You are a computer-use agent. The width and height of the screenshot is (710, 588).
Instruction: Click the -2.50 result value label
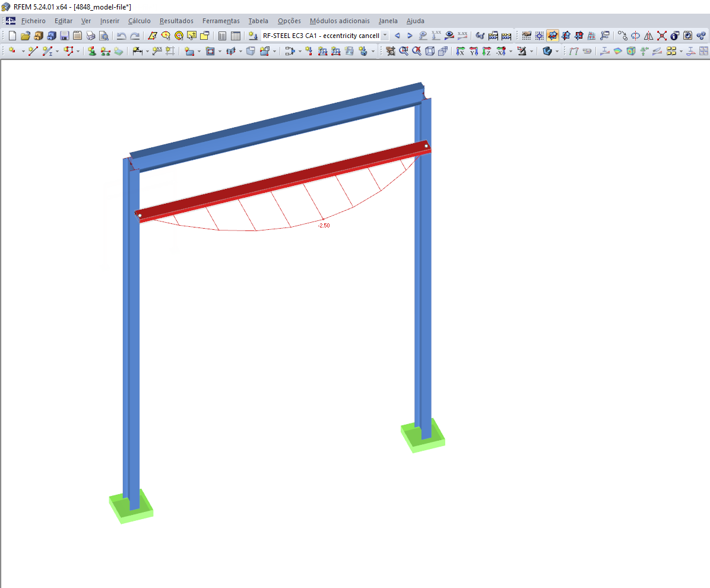pyautogui.click(x=324, y=225)
